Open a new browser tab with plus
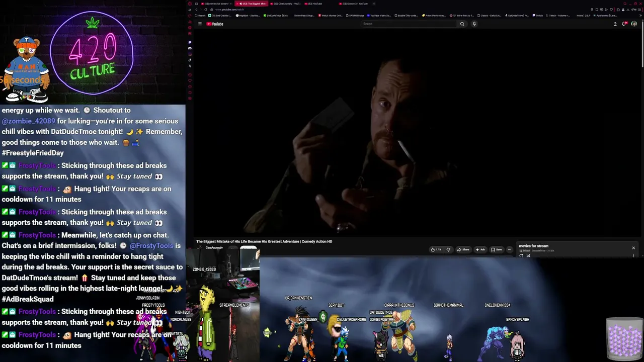The height and width of the screenshot is (362, 644). tap(374, 4)
